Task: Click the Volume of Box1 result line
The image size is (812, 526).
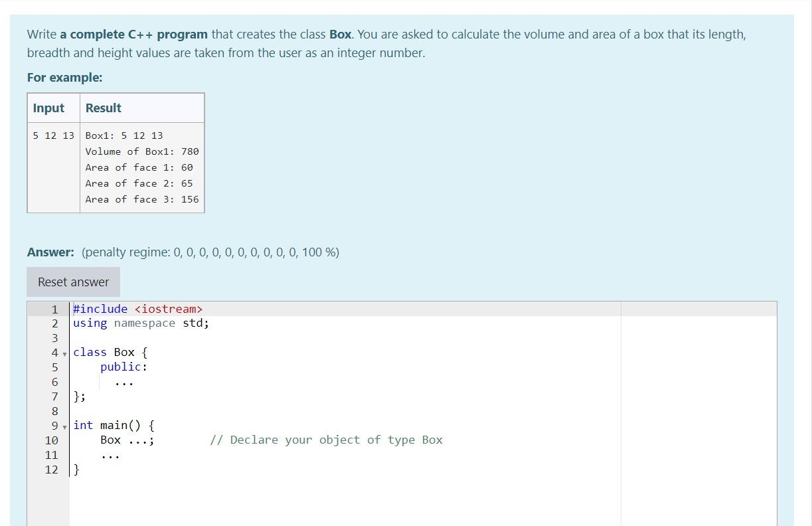Action: coord(141,151)
